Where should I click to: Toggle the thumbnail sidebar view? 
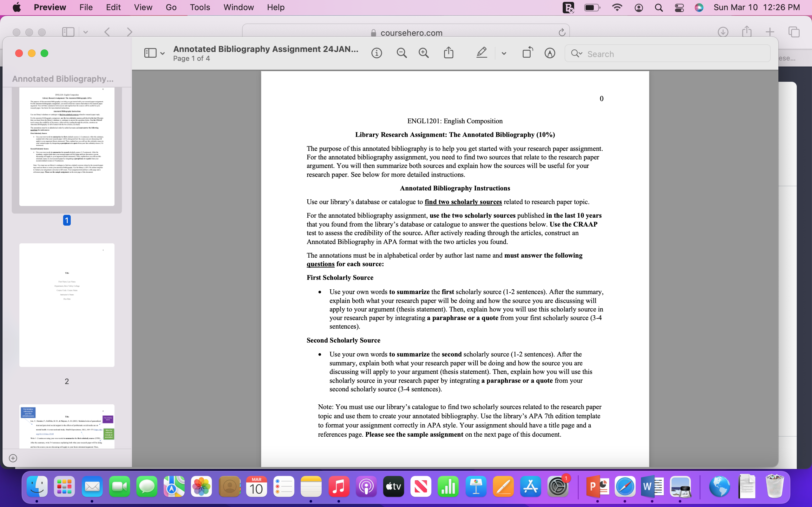click(151, 53)
